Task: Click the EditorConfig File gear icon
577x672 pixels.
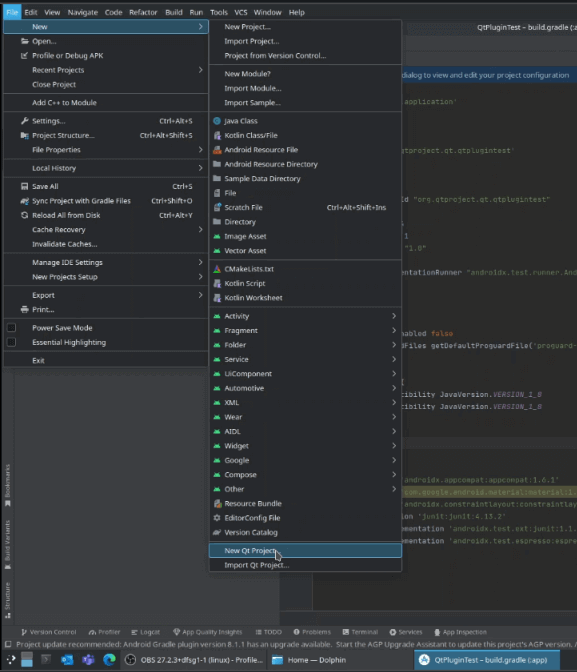Action: (217, 518)
